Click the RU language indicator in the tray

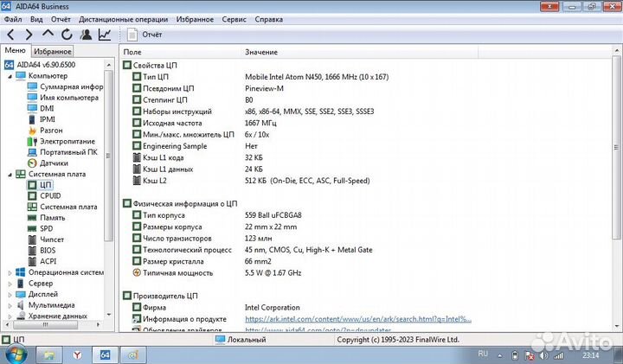pyautogui.click(x=483, y=354)
